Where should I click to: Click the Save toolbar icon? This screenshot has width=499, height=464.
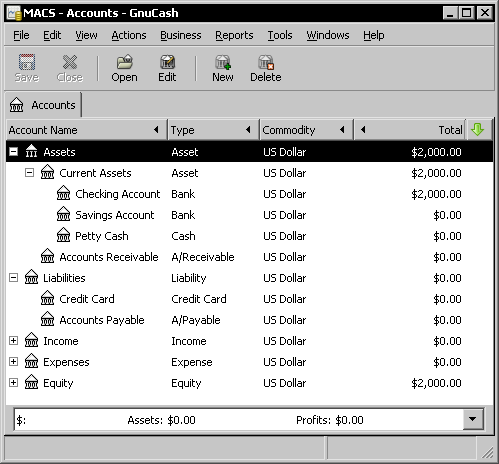click(27, 62)
